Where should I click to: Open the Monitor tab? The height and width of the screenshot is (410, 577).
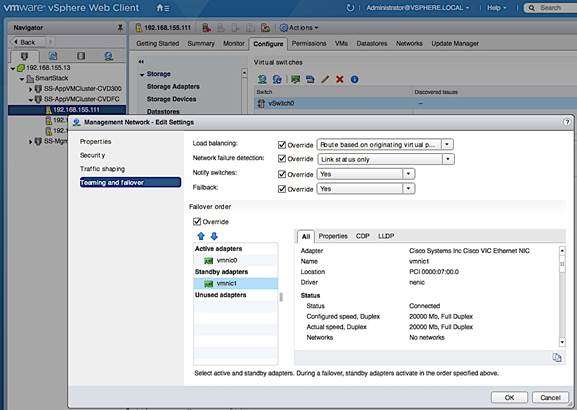234,43
